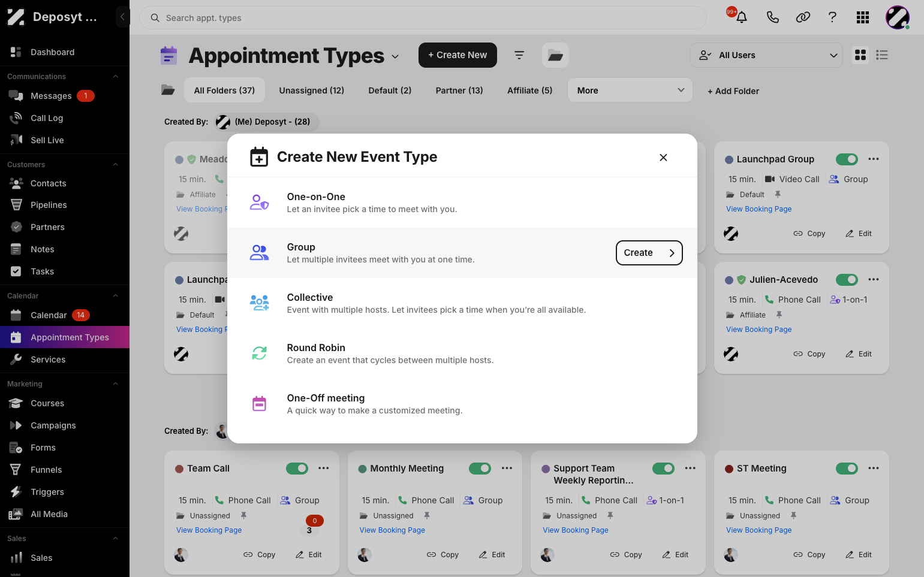Click the Search appt. types field
This screenshot has height=577, width=924.
click(x=423, y=18)
